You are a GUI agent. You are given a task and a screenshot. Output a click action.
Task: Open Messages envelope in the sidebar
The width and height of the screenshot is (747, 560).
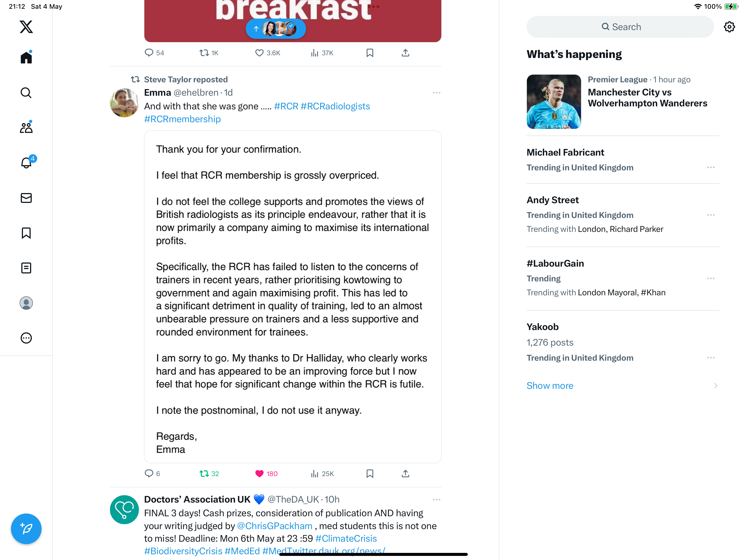[x=26, y=198]
